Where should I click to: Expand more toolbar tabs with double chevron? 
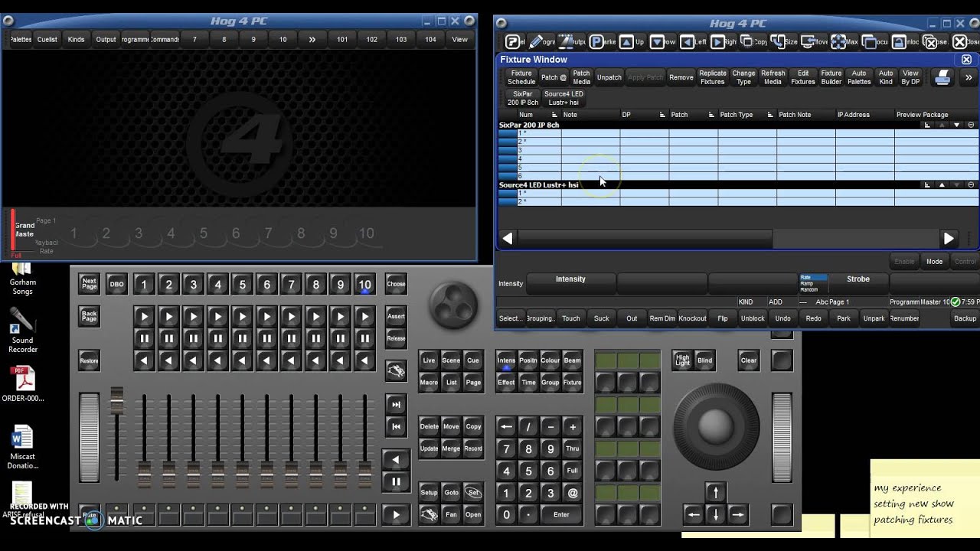click(x=312, y=39)
